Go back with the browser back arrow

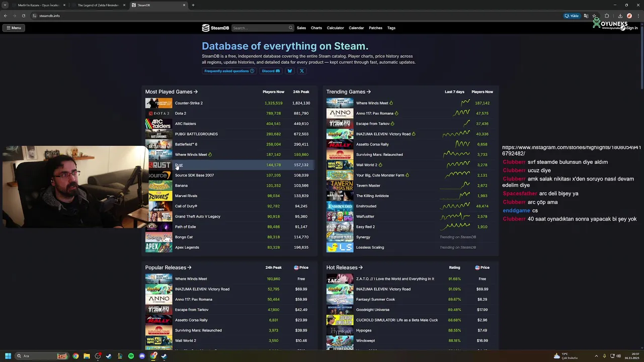(x=6, y=16)
